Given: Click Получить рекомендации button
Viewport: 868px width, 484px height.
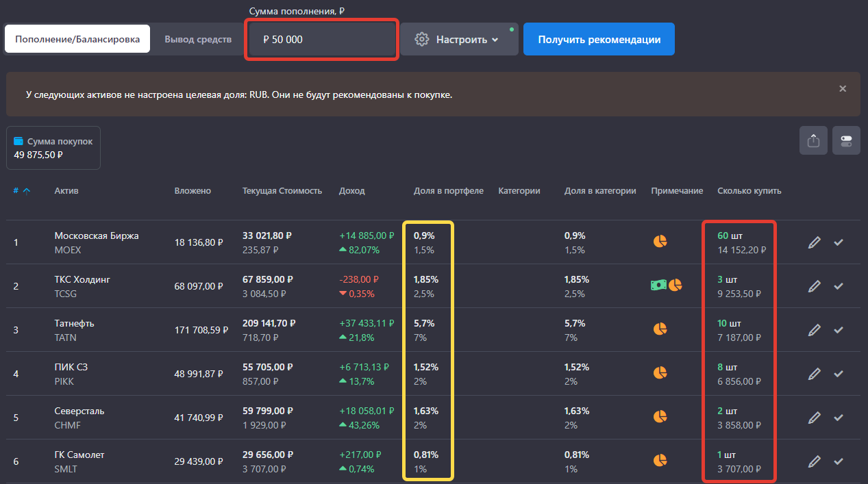Looking at the screenshot, I should coord(599,39).
